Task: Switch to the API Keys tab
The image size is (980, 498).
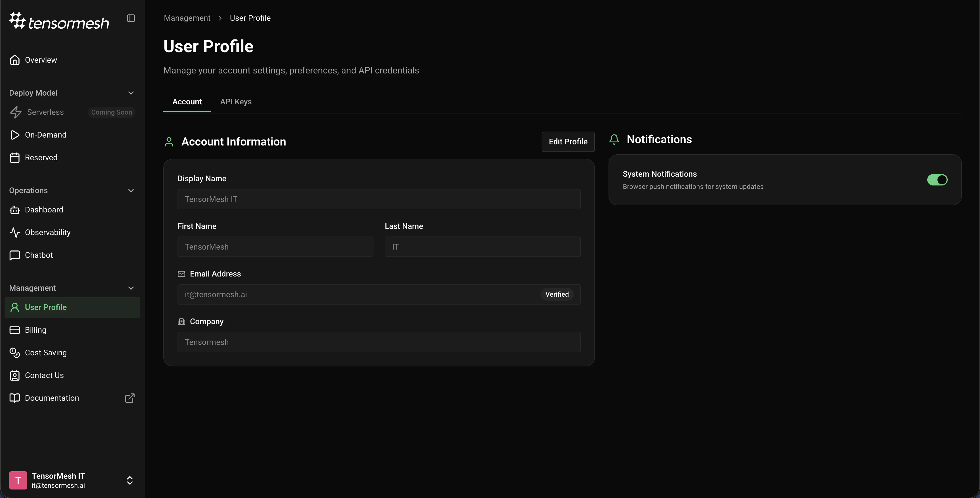Action: tap(235, 102)
